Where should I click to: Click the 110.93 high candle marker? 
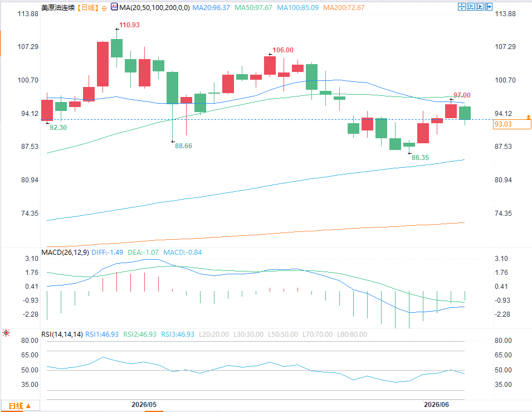[129, 25]
